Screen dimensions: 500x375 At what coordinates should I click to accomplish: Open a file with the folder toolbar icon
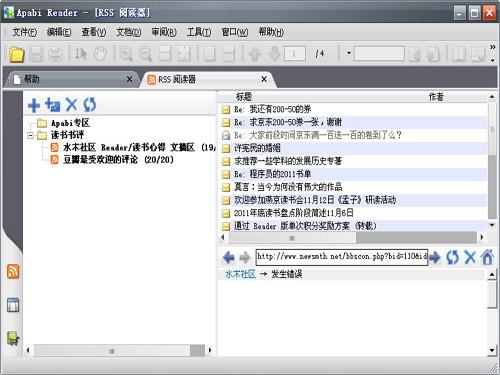tap(16, 54)
